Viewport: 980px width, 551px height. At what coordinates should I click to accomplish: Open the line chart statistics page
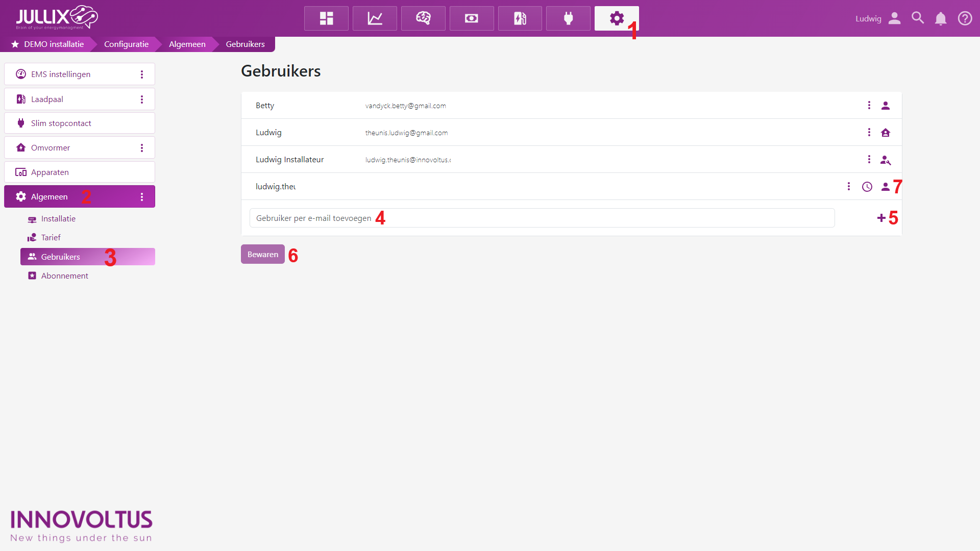tap(375, 18)
